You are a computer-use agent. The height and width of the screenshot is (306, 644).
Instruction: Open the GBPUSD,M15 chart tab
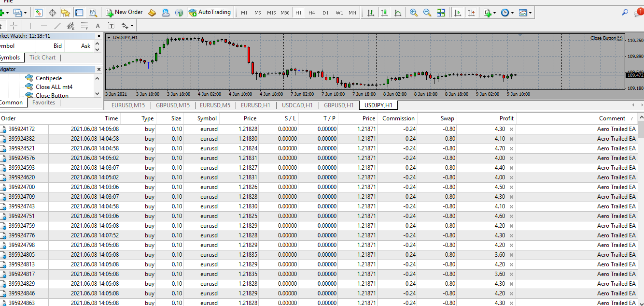pyautogui.click(x=172, y=105)
